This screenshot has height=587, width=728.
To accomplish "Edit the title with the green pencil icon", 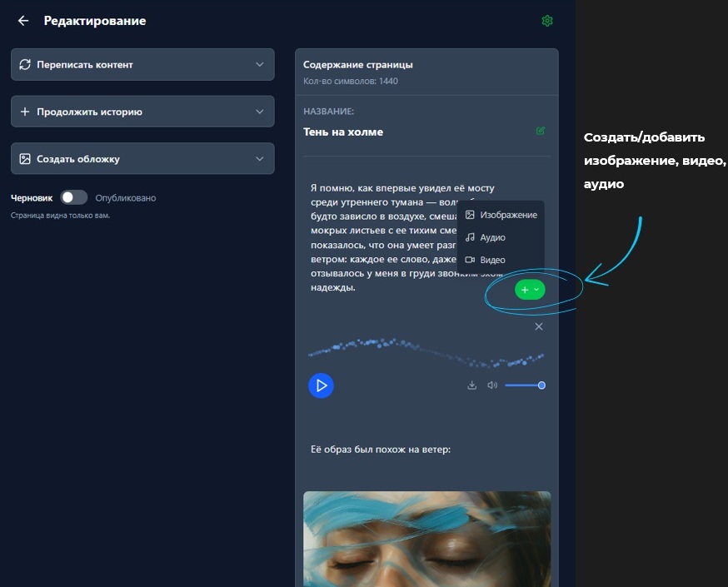I will [541, 131].
